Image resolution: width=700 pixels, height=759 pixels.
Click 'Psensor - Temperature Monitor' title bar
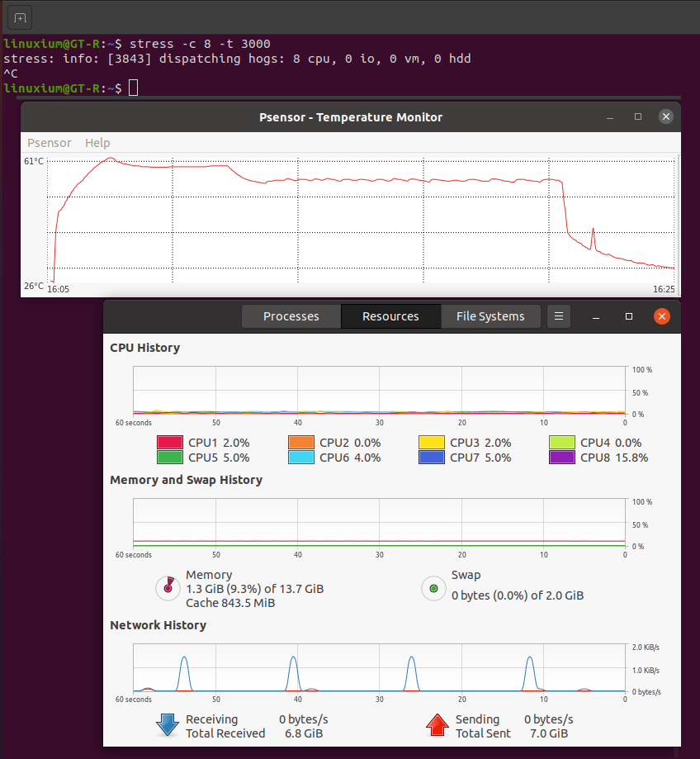coord(351,117)
